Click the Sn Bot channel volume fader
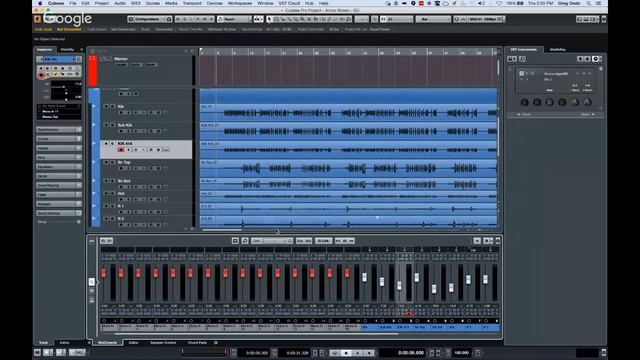Viewport: 640px width, 360px height. (434, 289)
